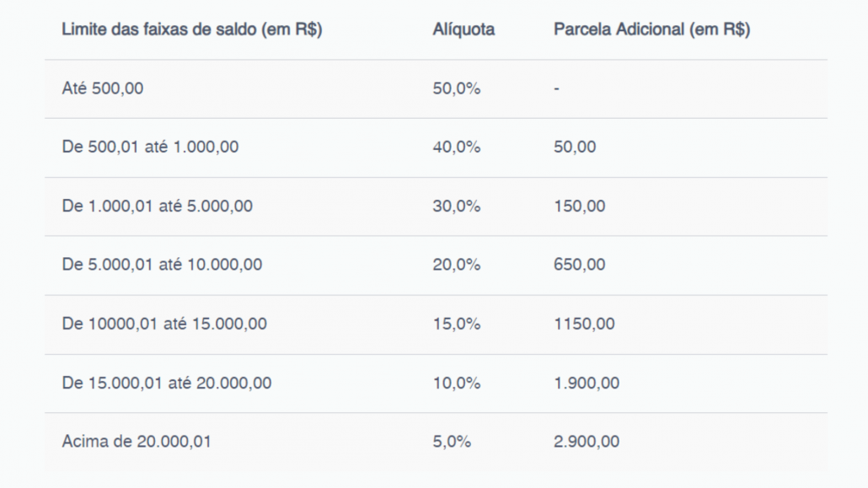Click 'De 500,01 até 1.000,00' row label
Image resolution: width=868 pixels, height=488 pixels.
click(150, 147)
